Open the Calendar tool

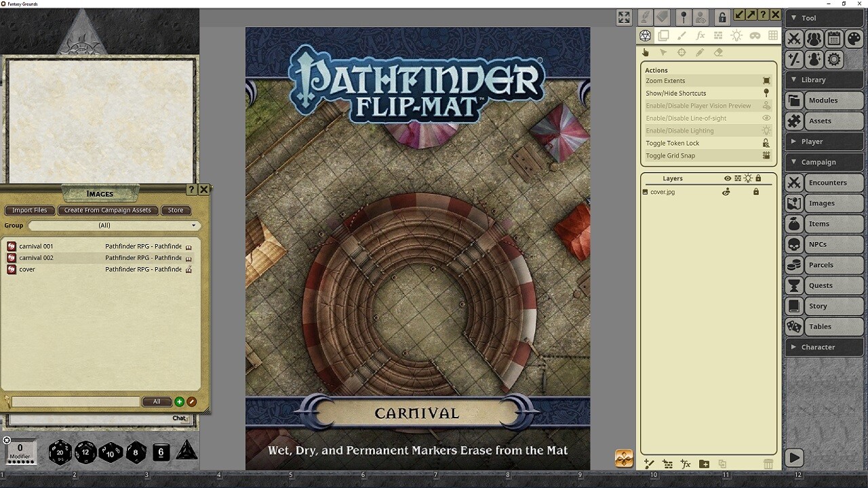tap(834, 39)
